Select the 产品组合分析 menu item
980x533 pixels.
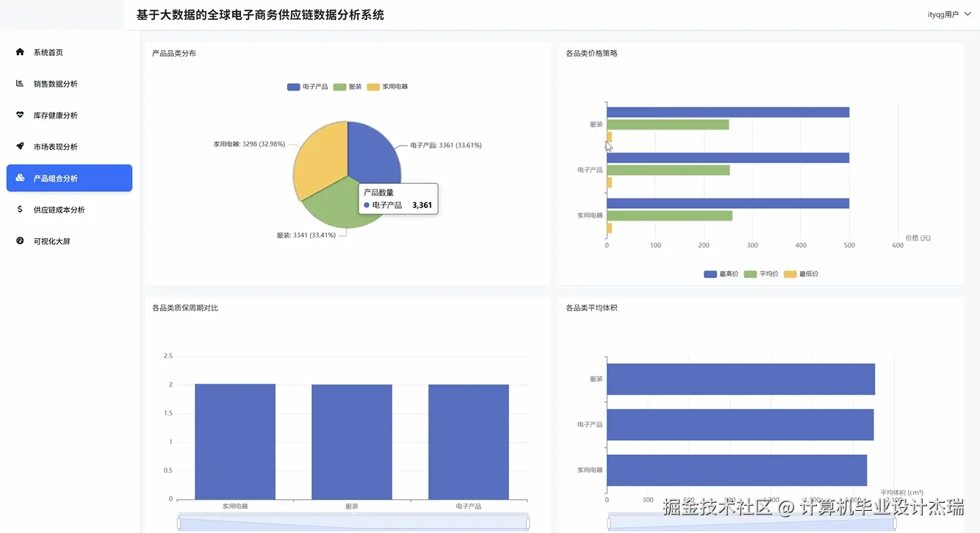tap(69, 178)
